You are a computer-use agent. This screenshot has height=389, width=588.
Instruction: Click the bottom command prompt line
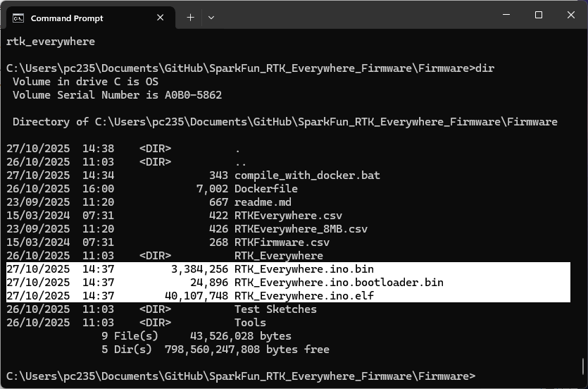click(x=241, y=376)
